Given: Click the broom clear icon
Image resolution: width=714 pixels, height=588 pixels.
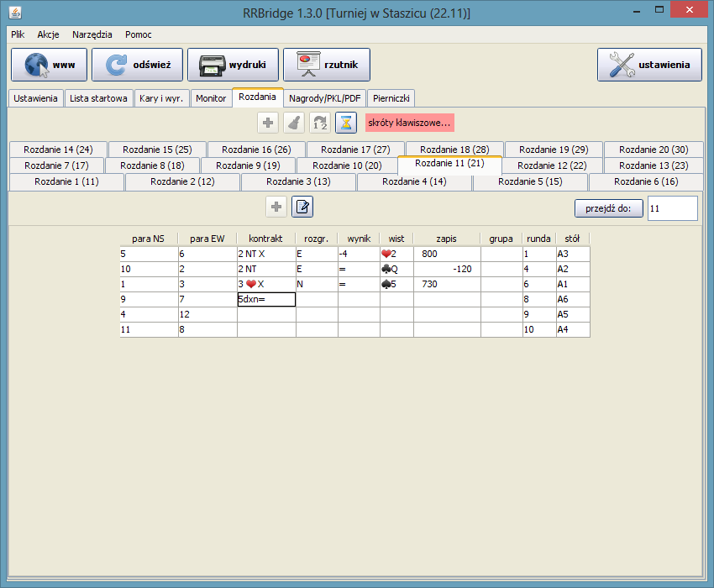Looking at the screenshot, I should (x=293, y=123).
